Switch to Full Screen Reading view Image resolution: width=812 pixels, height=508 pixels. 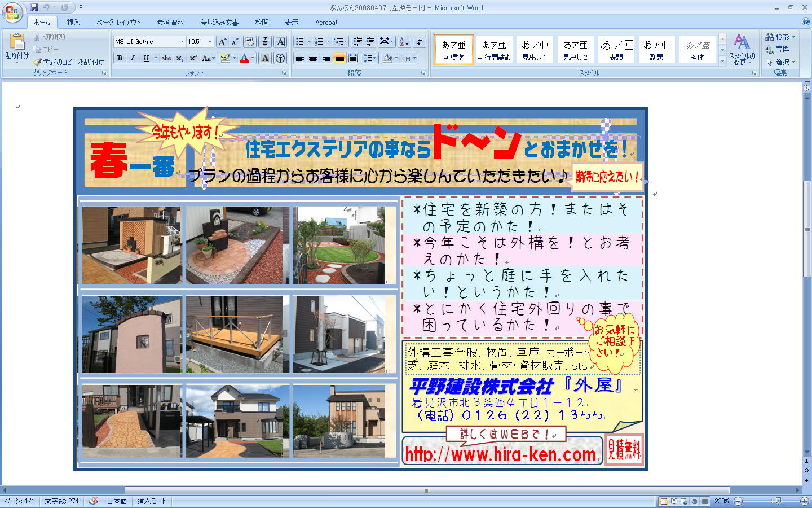point(674,501)
